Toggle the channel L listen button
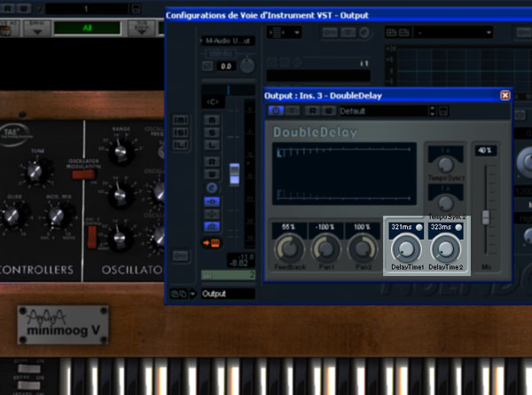This screenshot has height=395, width=532. pyautogui.click(x=212, y=145)
